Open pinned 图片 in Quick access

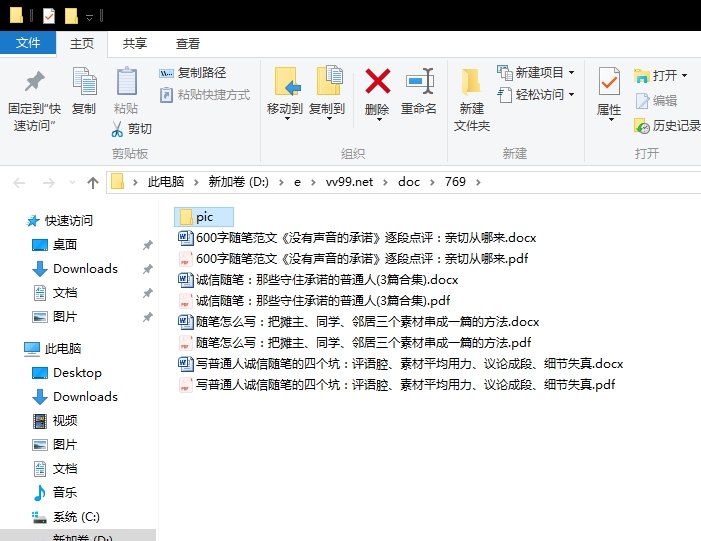point(55,317)
